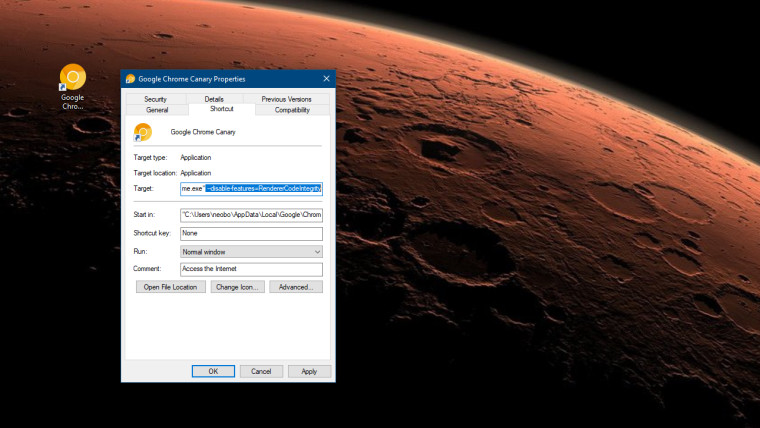Image resolution: width=760 pixels, height=428 pixels.
Task: Click the Change Icon button
Action: (238, 287)
